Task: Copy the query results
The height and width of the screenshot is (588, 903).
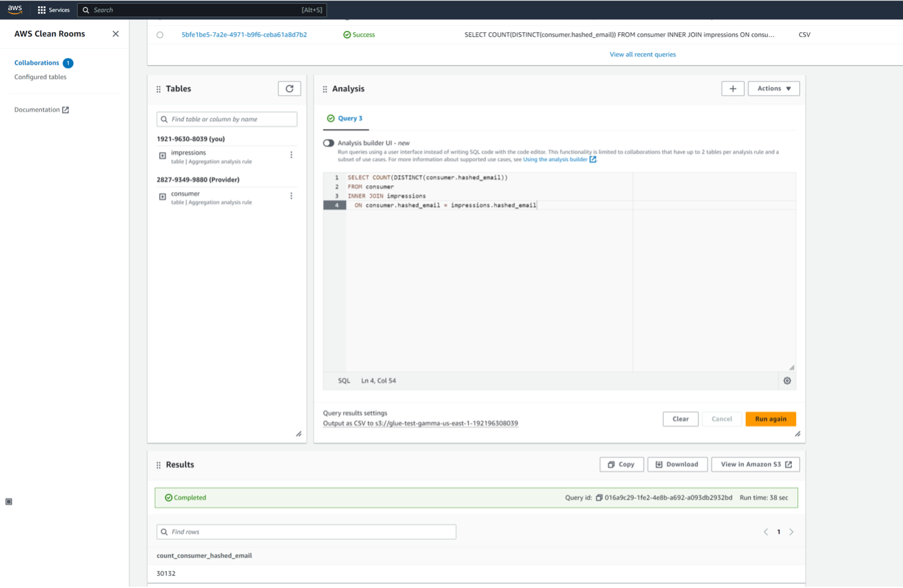Action: coord(621,465)
